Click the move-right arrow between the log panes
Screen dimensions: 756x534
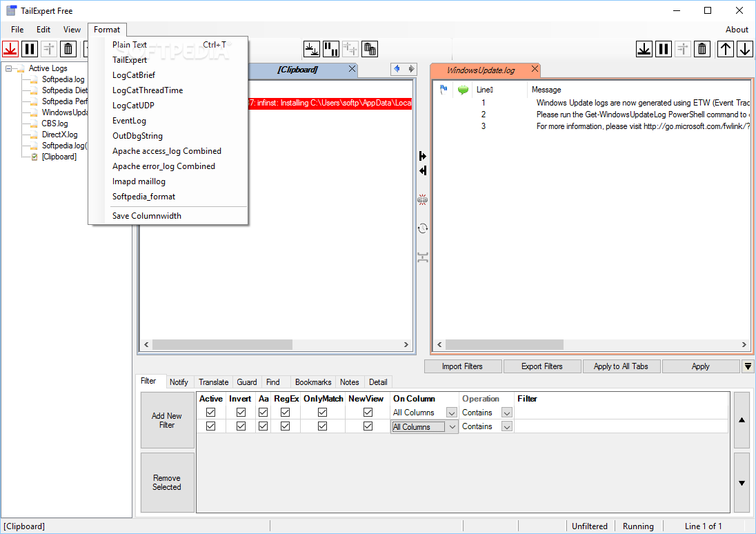pyautogui.click(x=423, y=156)
